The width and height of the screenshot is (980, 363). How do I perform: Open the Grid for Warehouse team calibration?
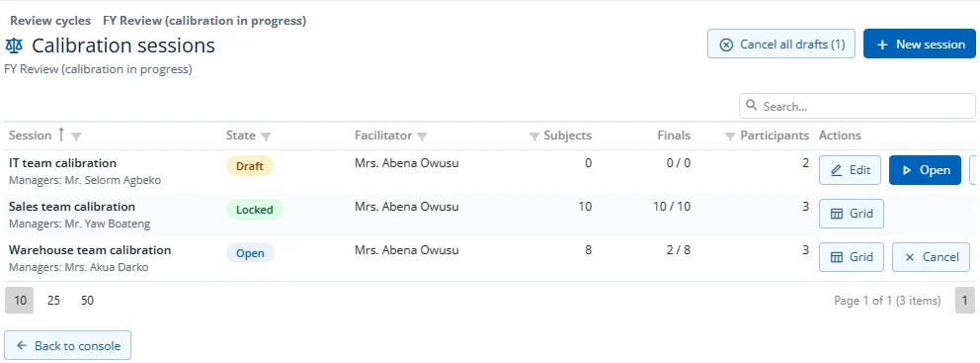coord(852,257)
